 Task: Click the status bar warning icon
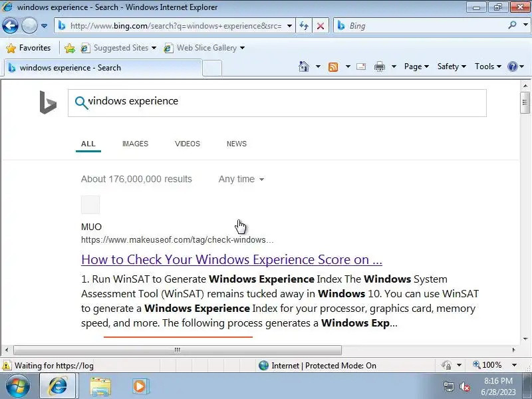[x=6, y=365]
